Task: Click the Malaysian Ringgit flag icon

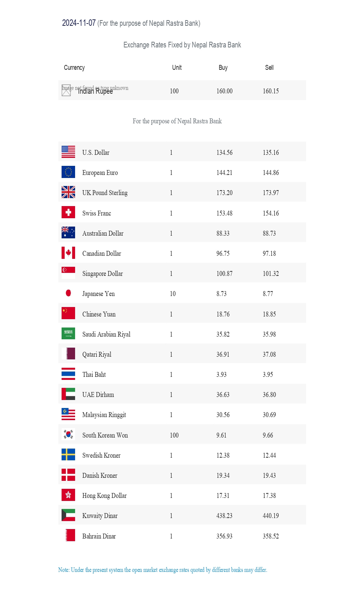Action: [x=68, y=414]
